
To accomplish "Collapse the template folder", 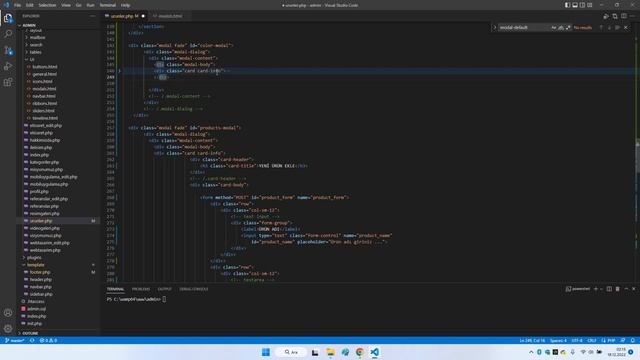I will tap(36, 265).
